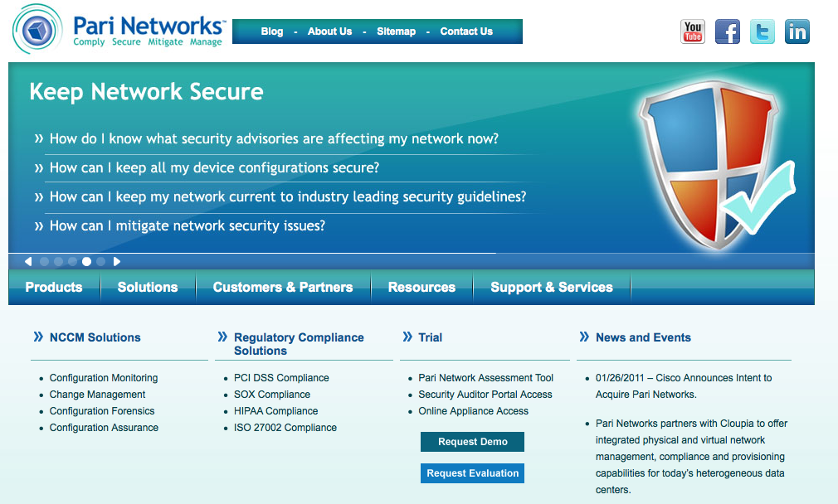The image size is (838, 504).
Task: Expand the Solutions navigation menu
Action: click(x=148, y=288)
